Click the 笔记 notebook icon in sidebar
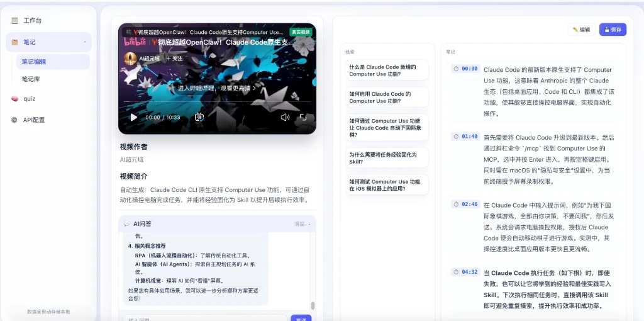 (15, 42)
